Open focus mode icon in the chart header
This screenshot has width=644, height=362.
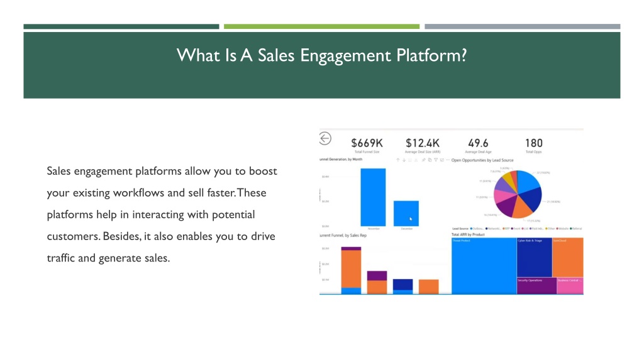tap(442, 160)
